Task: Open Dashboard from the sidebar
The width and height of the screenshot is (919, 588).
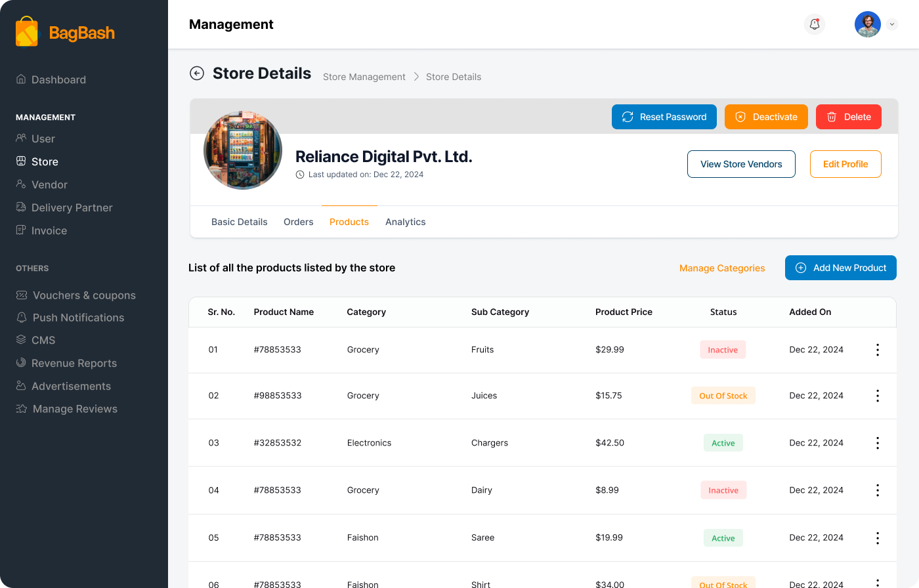Action: 58,79
